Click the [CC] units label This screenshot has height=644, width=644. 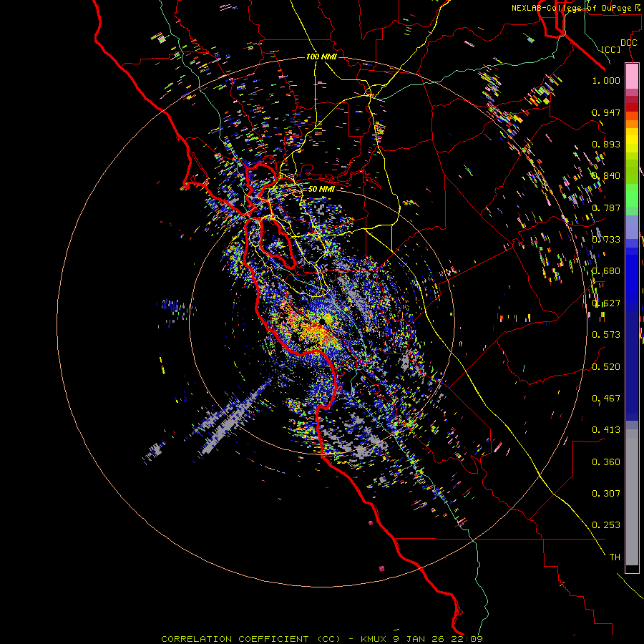click(x=611, y=49)
